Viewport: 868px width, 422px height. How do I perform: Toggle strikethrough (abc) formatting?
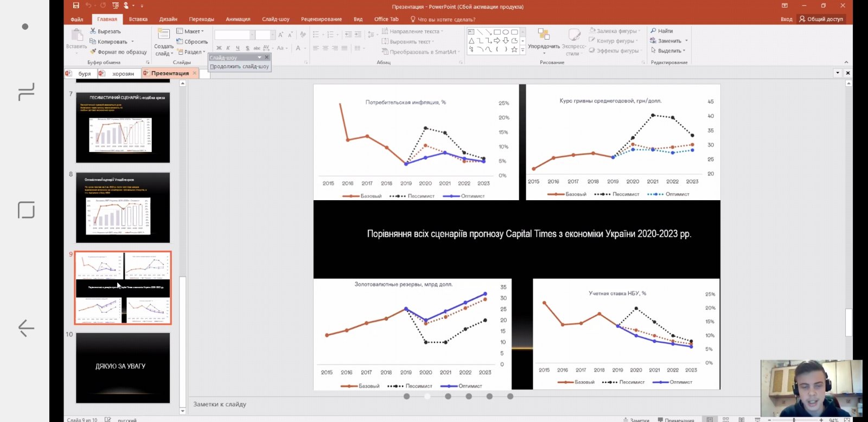coord(257,48)
